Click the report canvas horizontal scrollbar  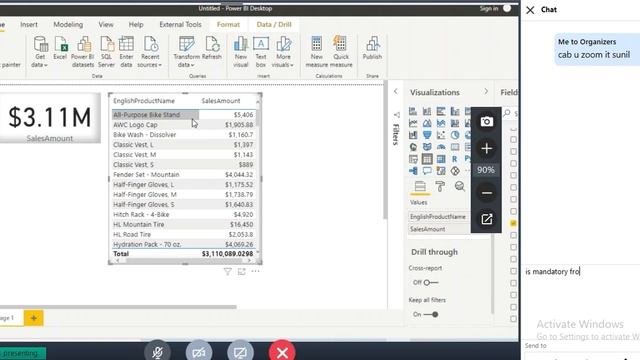(x=118, y=307)
